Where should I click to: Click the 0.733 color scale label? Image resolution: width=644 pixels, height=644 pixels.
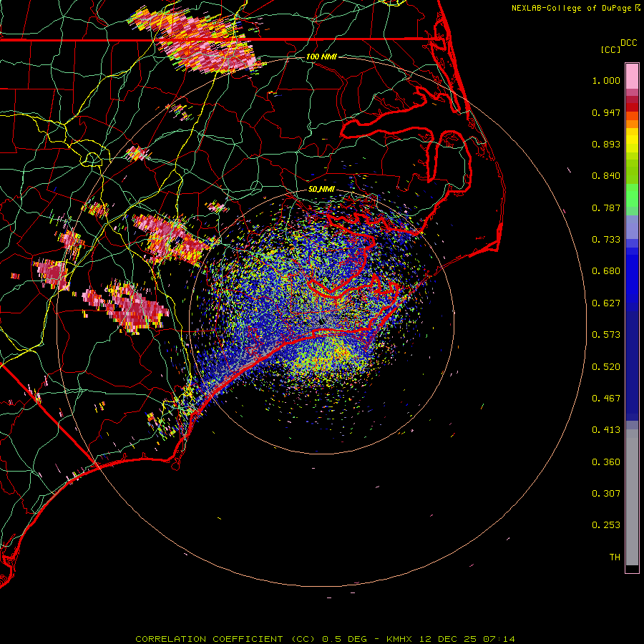606,240
